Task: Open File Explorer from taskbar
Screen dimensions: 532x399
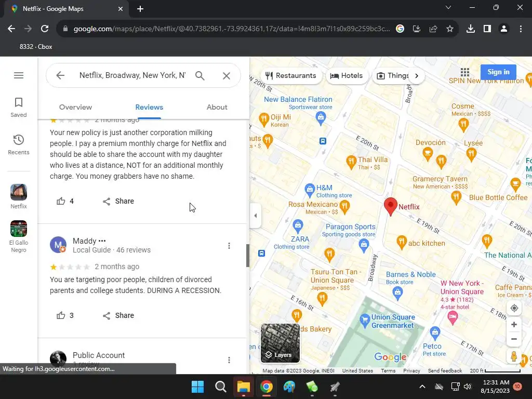Action: coord(244,387)
